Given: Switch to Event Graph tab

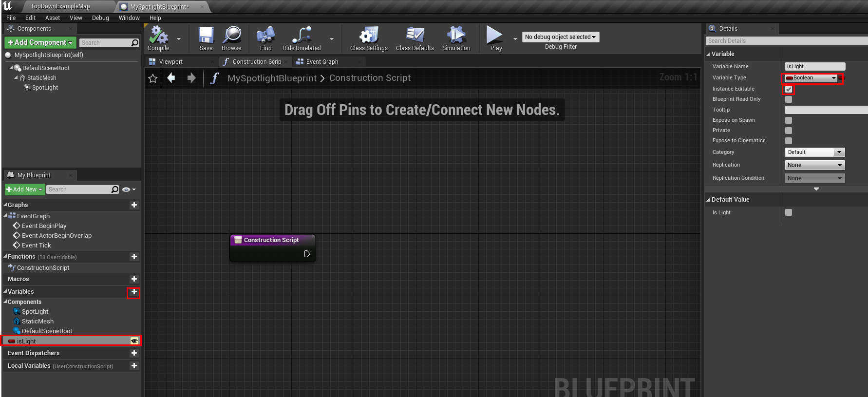Looking at the screenshot, I should coord(322,62).
